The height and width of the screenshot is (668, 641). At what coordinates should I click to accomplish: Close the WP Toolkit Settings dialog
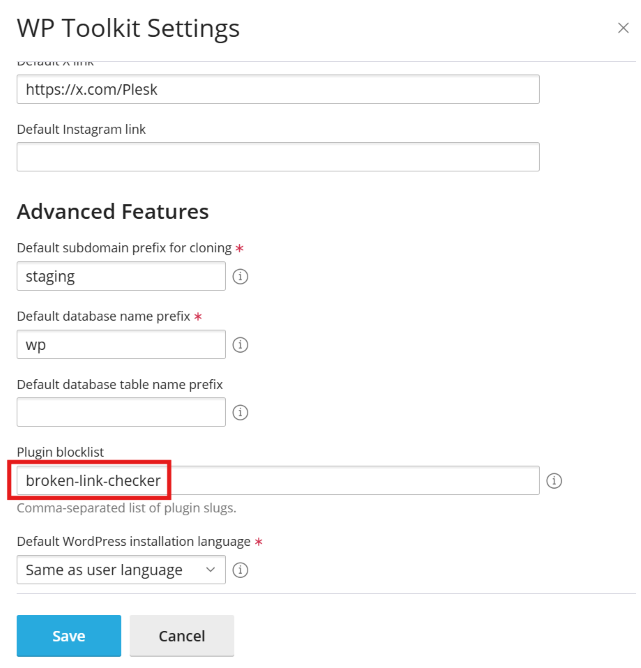coord(623,28)
